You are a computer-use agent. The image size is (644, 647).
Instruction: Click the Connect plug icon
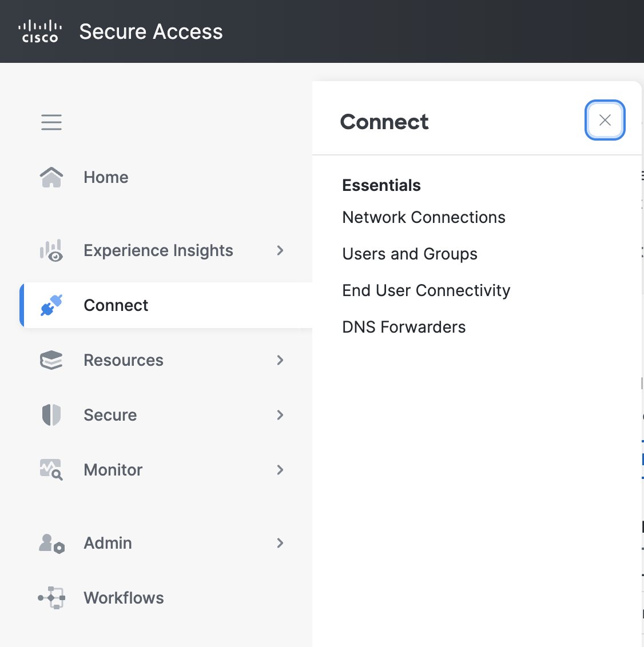click(x=51, y=305)
